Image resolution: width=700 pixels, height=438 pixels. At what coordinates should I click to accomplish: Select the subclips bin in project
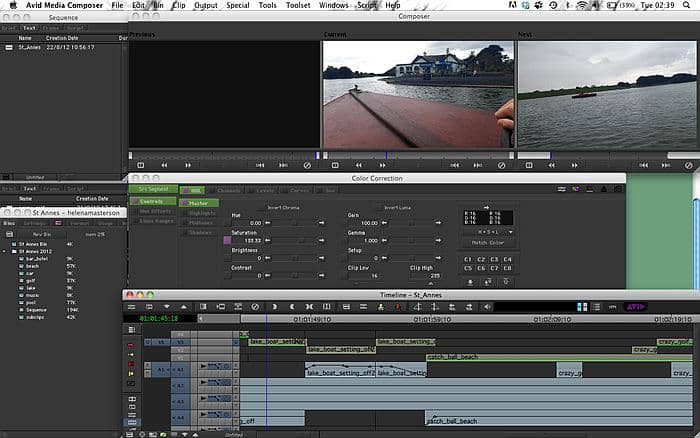coord(34,317)
